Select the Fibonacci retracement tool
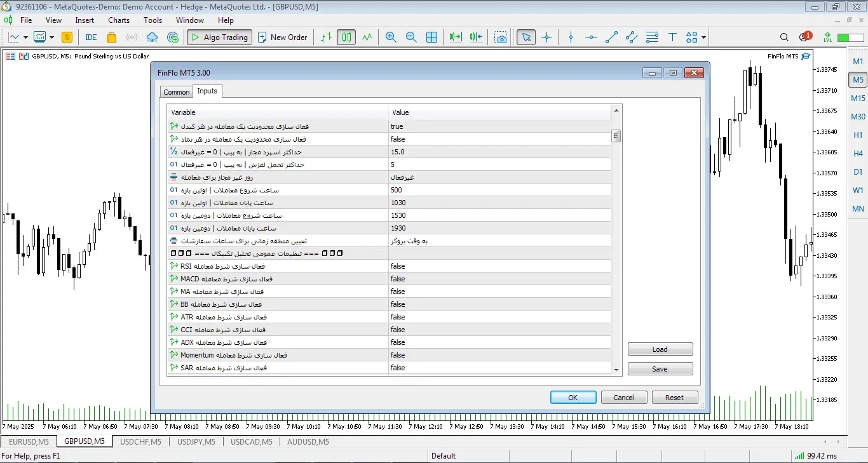The image size is (868, 463). tap(652, 37)
